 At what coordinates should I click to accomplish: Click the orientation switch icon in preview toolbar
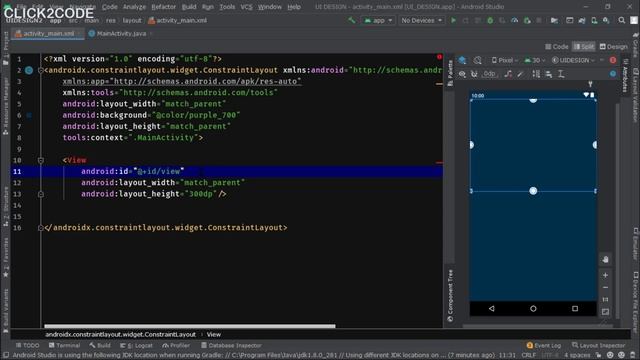click(477, 60)
